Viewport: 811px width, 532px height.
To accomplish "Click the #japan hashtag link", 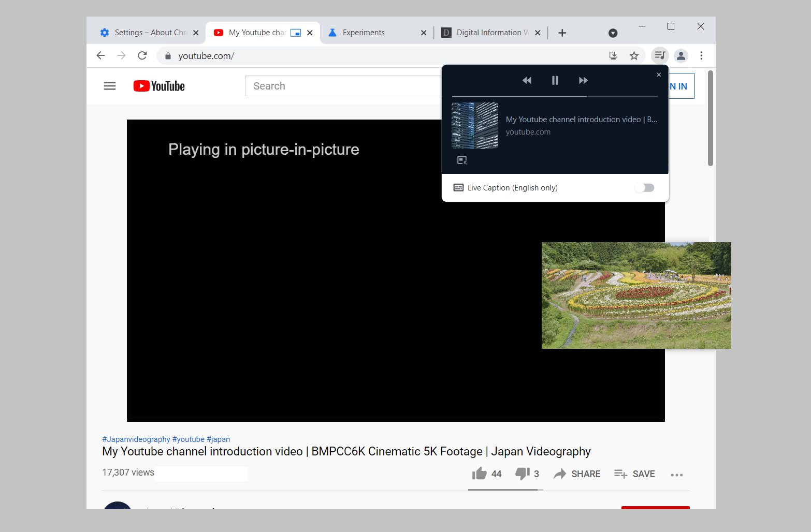I will pyautogui.click(x=218, y=439).
